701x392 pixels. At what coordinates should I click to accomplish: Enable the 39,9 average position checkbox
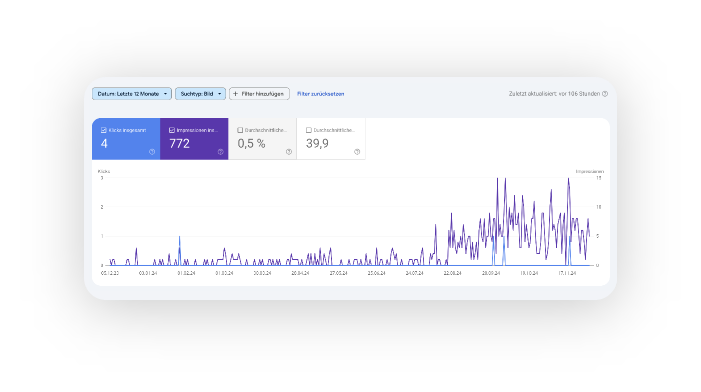(308, 130)
